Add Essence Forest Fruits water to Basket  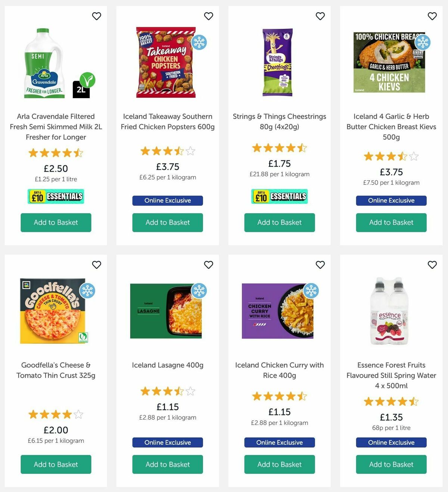pyautogui.click(x=391, y=464)
